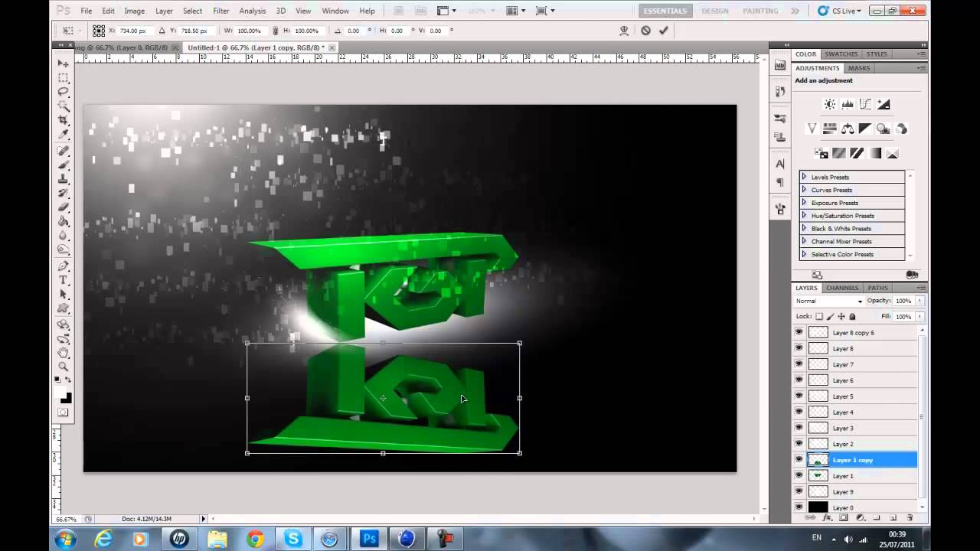Open the Analysis menu
Screen dimensions: 980x551
pos(253,11)
